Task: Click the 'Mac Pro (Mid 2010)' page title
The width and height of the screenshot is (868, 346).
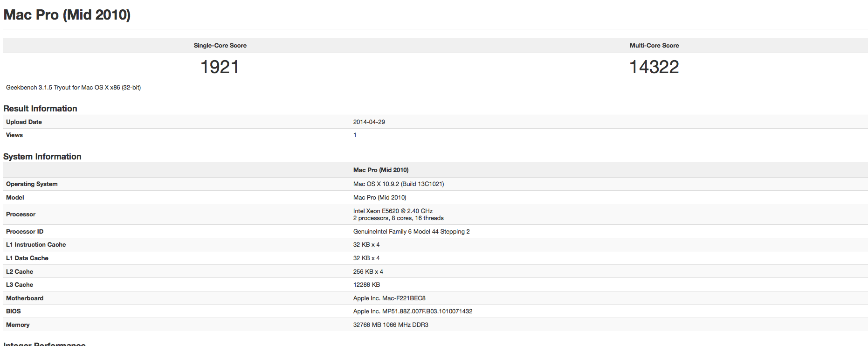Action: click(67, 15)
